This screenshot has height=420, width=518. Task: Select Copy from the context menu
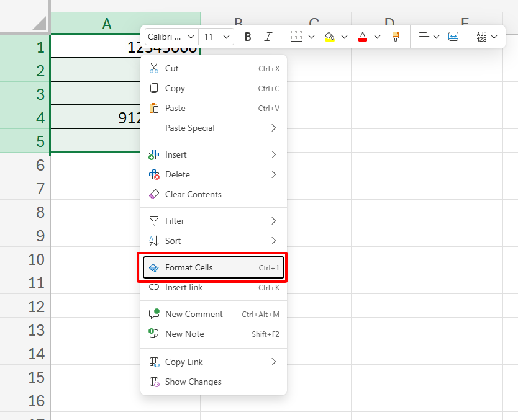click(x=175, y=88)
